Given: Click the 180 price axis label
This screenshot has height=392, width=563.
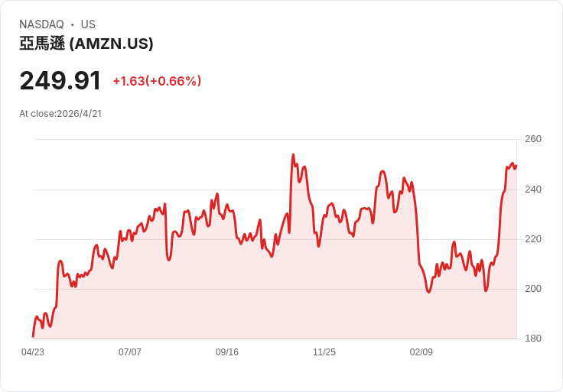Looking at the screenshot, I should click(x=533, y=339).
